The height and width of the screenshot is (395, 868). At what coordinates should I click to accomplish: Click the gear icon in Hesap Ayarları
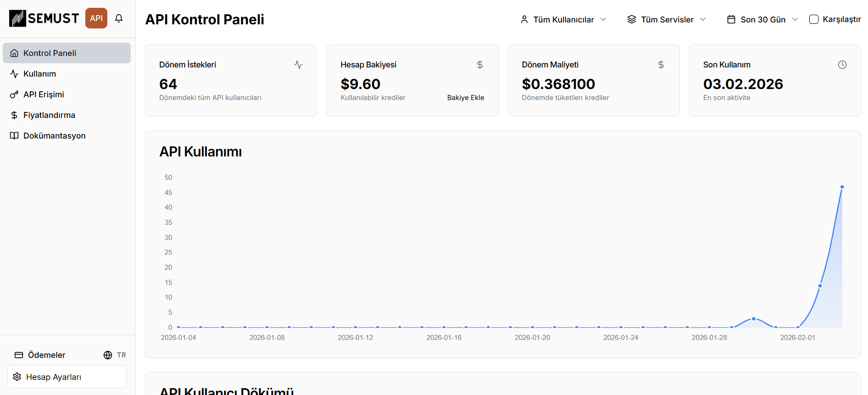pos(17,377)
